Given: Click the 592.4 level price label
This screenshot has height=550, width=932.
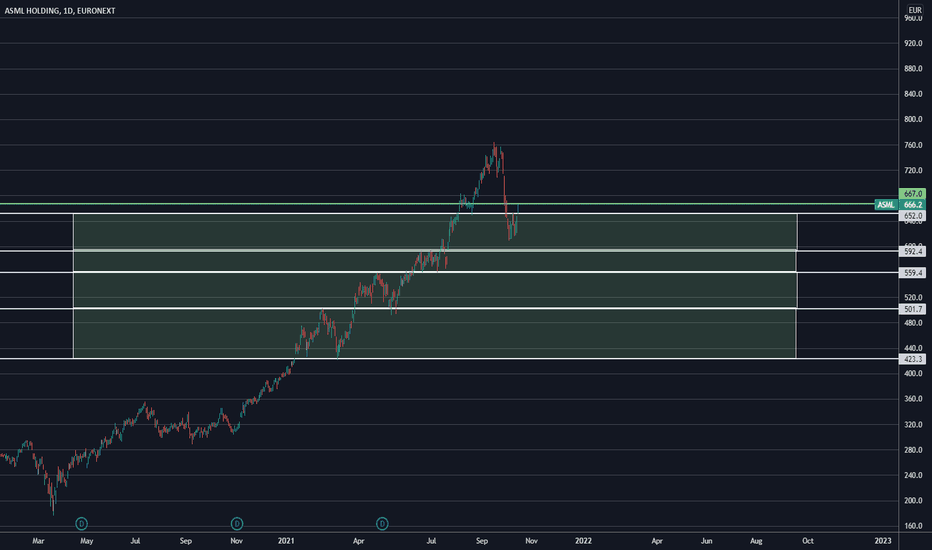Looking at the screenshot, I should point(912,252).
